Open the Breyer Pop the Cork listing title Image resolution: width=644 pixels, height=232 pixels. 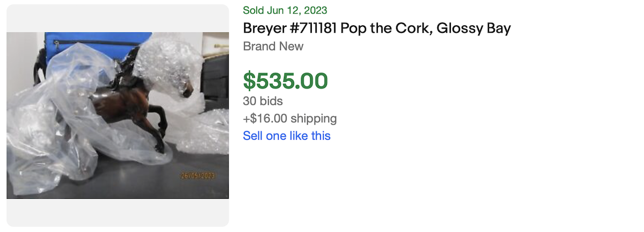(x=377, y=28)
